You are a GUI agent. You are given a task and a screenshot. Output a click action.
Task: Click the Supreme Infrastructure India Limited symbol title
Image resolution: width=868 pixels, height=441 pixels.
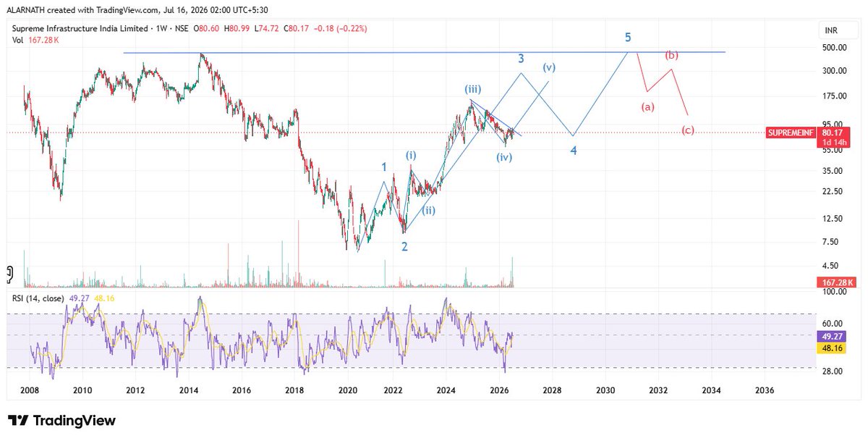pyautogui.click(x=80, y=29)
